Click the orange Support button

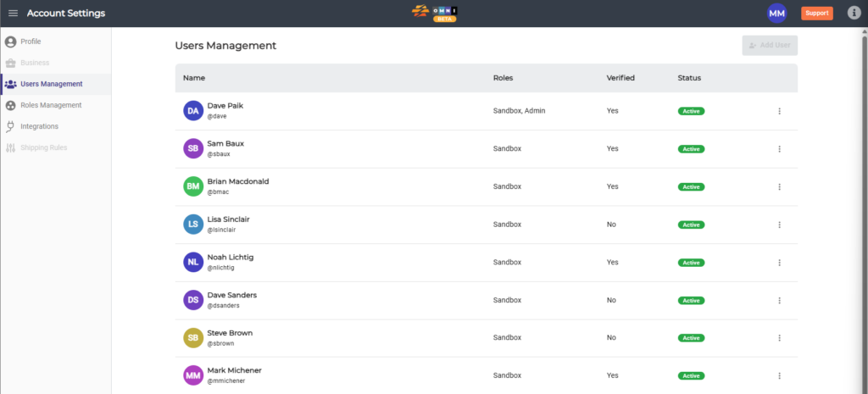pos(816,14)
